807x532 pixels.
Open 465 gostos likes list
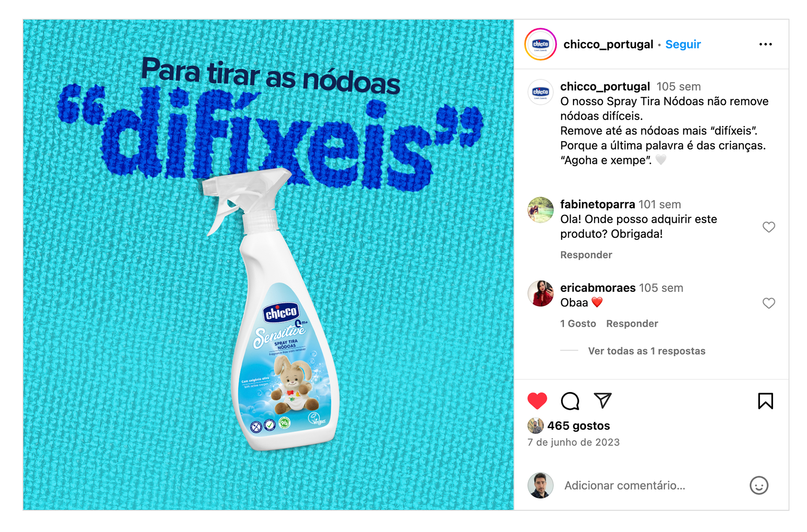point(578,426)
